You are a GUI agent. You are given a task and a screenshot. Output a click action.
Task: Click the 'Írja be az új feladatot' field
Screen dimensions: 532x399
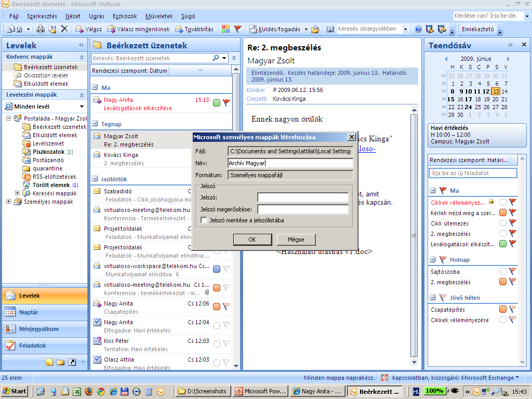click(x=473, y=173)
